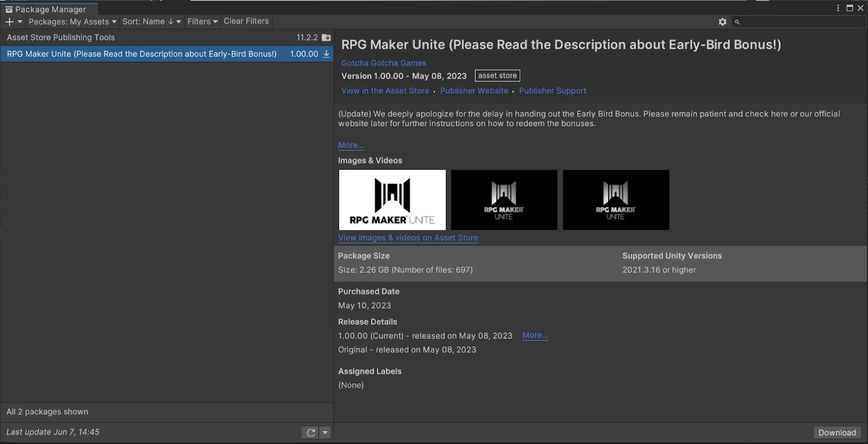Open the Sort: Name dropdown
This screenshot has width=868, height=444.
tap(151, 22)
